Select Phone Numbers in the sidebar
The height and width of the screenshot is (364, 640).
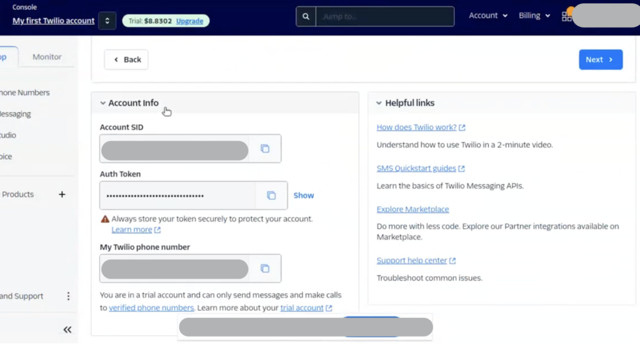[x=25, y=92]
